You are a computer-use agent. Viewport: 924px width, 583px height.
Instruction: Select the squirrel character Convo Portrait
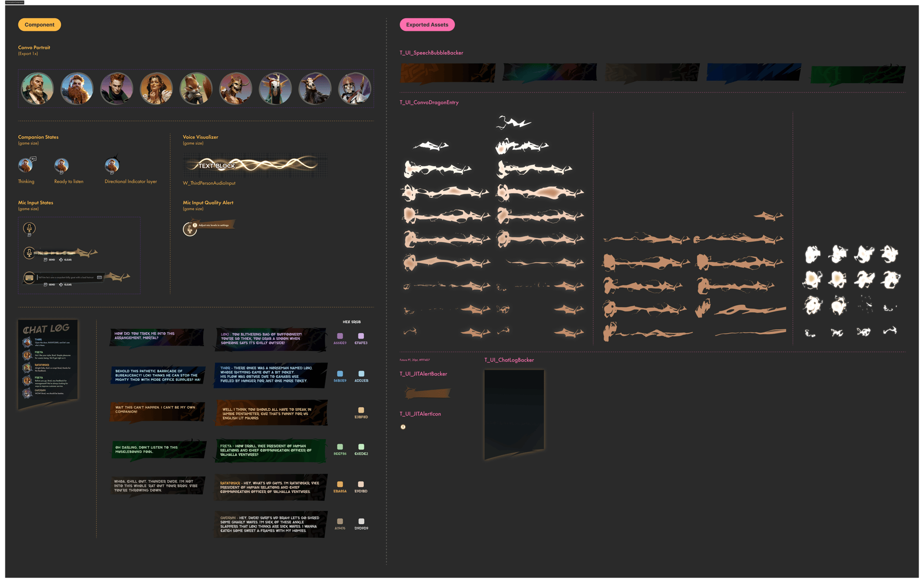196,89
